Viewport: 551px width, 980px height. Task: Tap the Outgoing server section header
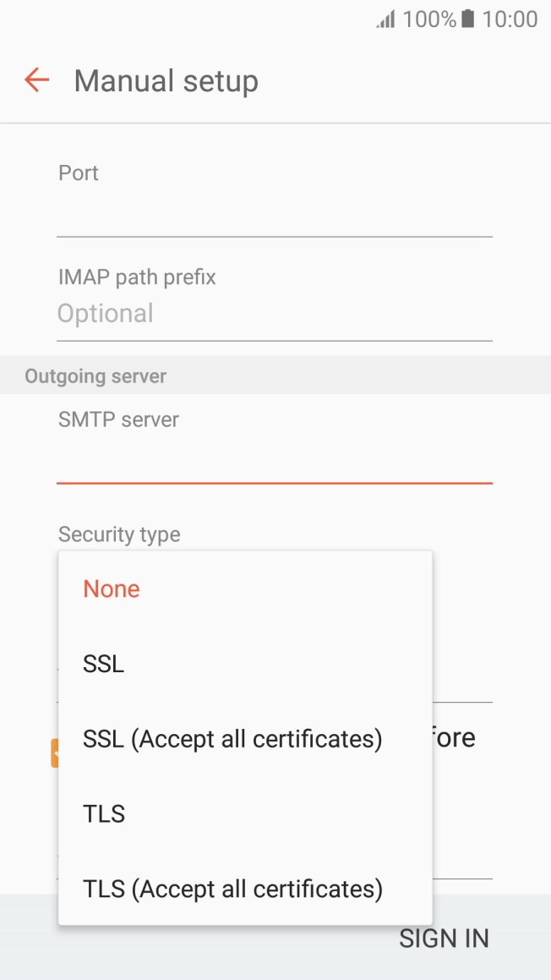coord(95,376)
